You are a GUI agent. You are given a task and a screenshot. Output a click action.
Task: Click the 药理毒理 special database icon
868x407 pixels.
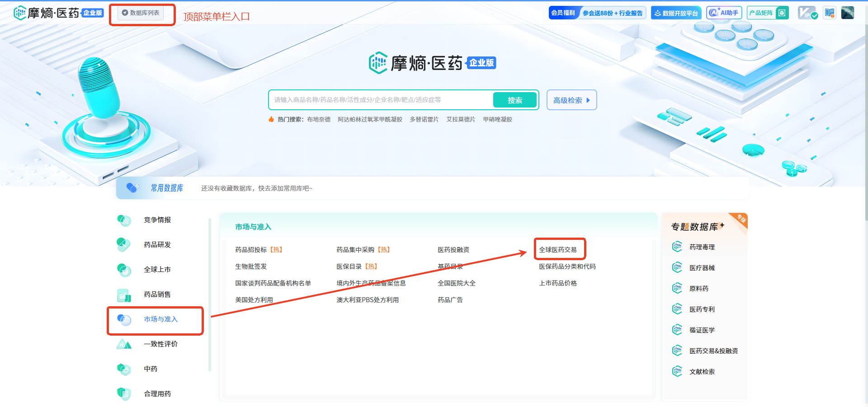pos(677,247)
